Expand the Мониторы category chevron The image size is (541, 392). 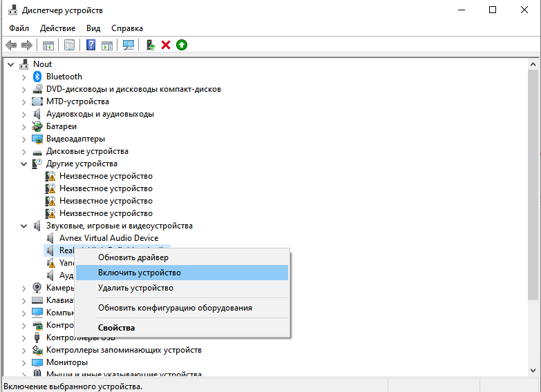tap(23, 363)
